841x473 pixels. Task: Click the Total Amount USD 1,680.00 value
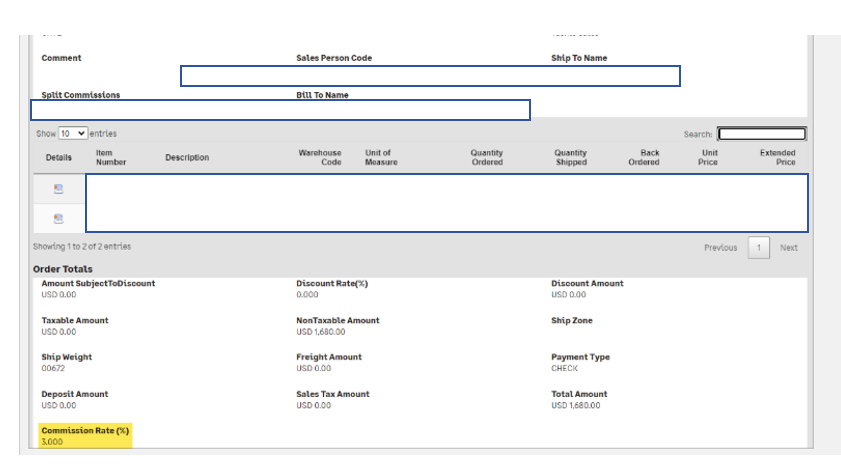pyautogui.click(x=579, y=405)
